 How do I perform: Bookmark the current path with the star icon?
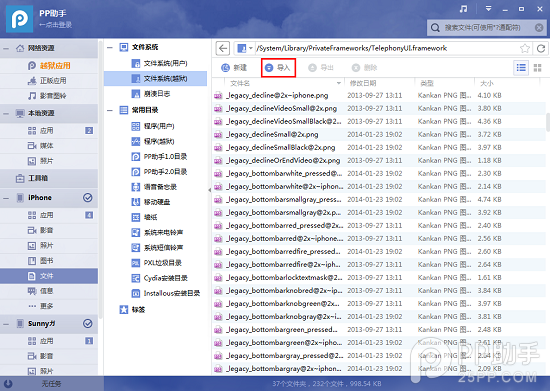click(x=525, y=48)
